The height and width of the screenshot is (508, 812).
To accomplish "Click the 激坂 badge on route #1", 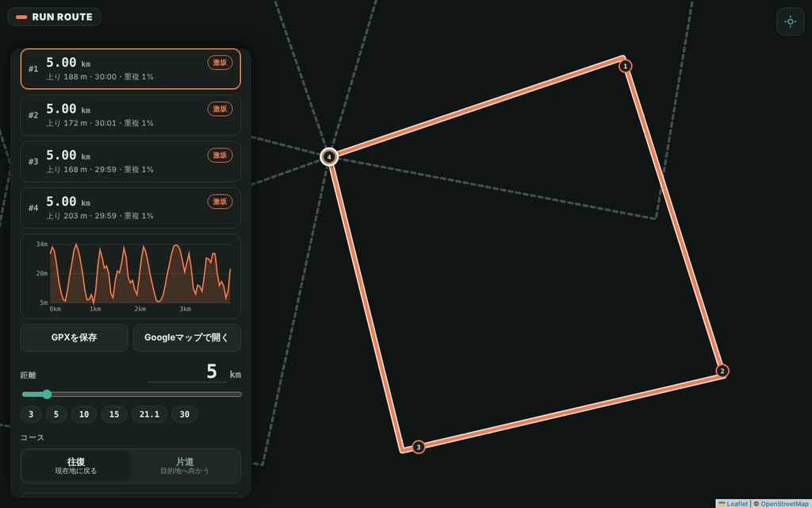I will pyautogui.click(x=220, y=63).
